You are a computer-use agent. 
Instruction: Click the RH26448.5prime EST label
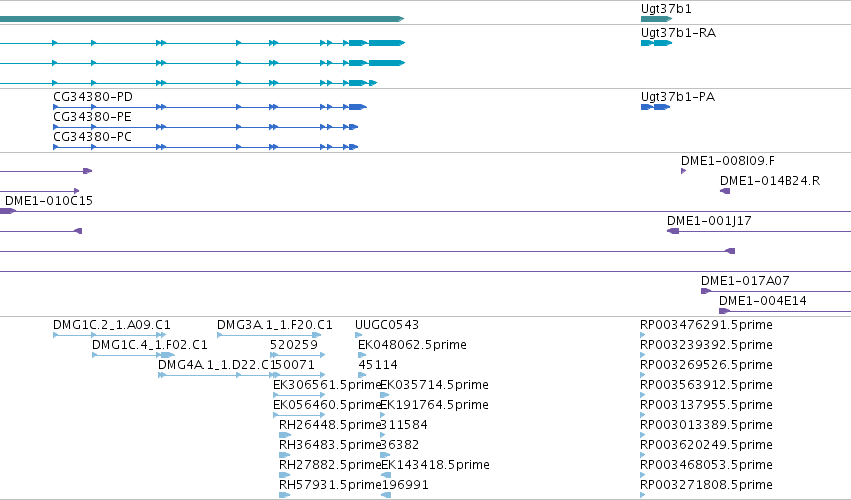(x=330, y=425)
